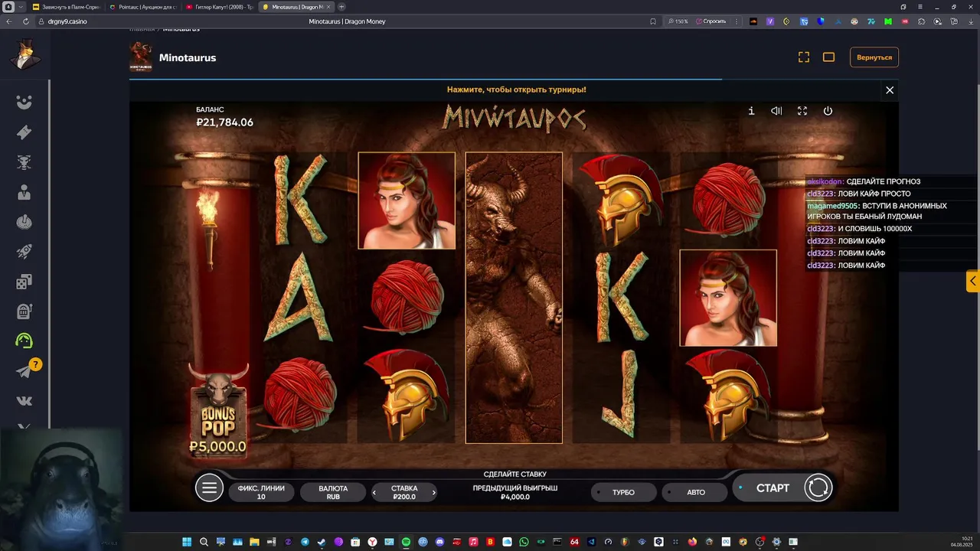
Task: Click the SoundCloud extension icon
Action: click(753, 21)
